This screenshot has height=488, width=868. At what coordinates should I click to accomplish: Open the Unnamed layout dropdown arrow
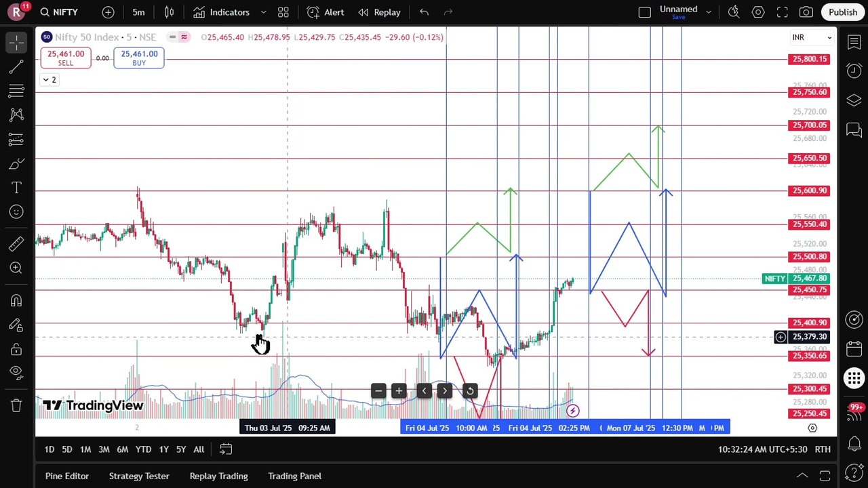pos(709,12)
